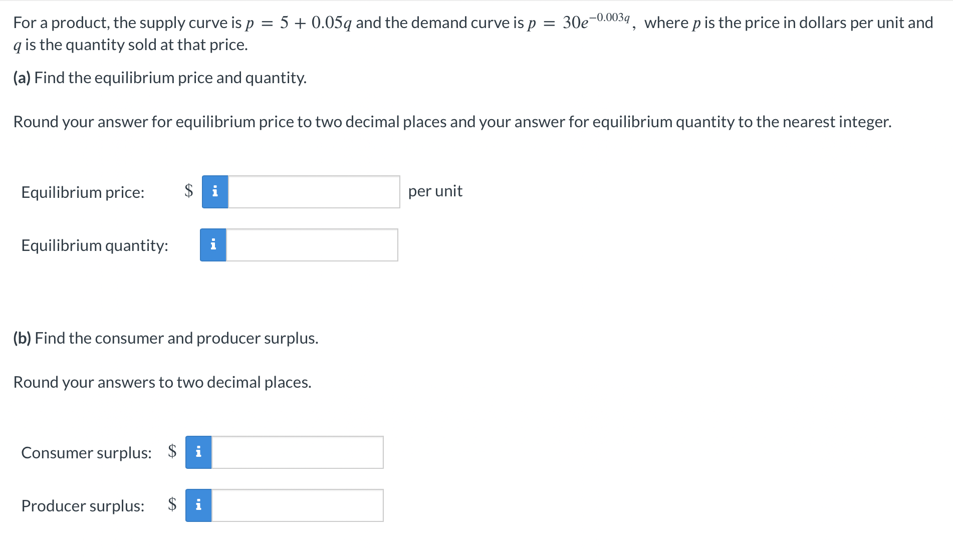Open the hint for the equilibrium price answer
The height and width of the screenshot is (560, 953).
214,192
